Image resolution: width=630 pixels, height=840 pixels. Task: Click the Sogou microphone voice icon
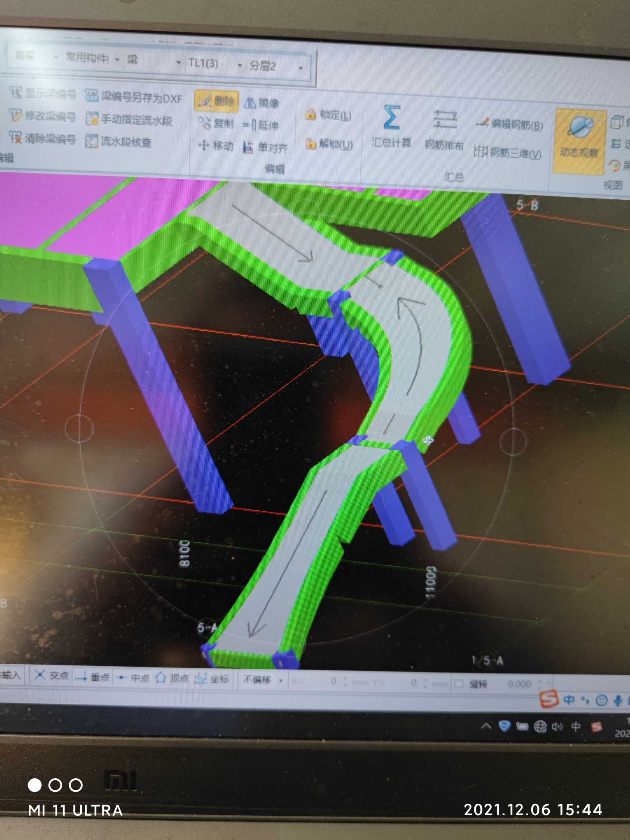point(618,700)
